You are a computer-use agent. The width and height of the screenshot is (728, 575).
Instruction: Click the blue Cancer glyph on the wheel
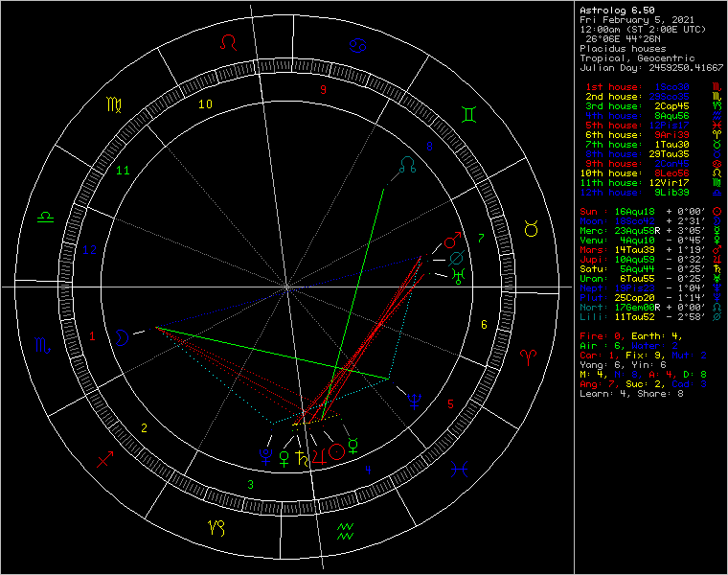(x=358, y=45)
